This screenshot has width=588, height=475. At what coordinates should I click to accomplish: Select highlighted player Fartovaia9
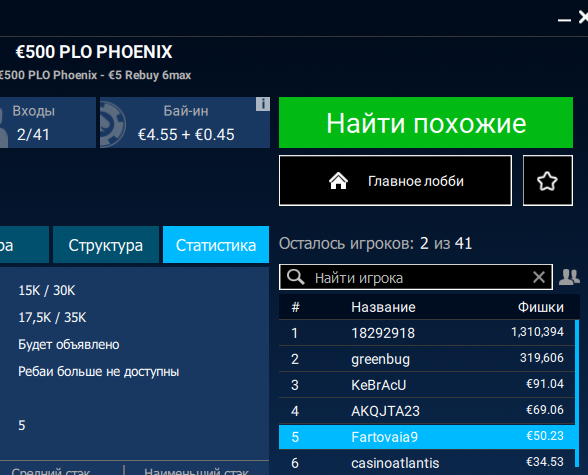click(427, 437)
